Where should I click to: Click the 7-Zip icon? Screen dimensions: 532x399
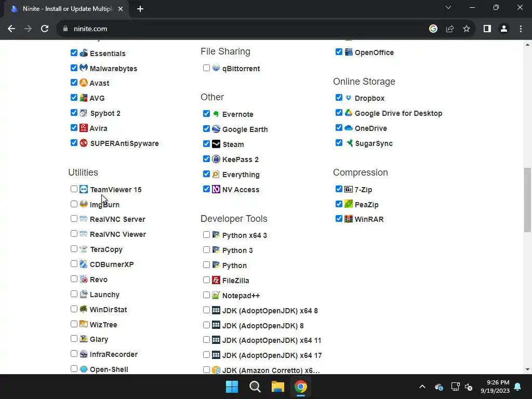[349, 189]
